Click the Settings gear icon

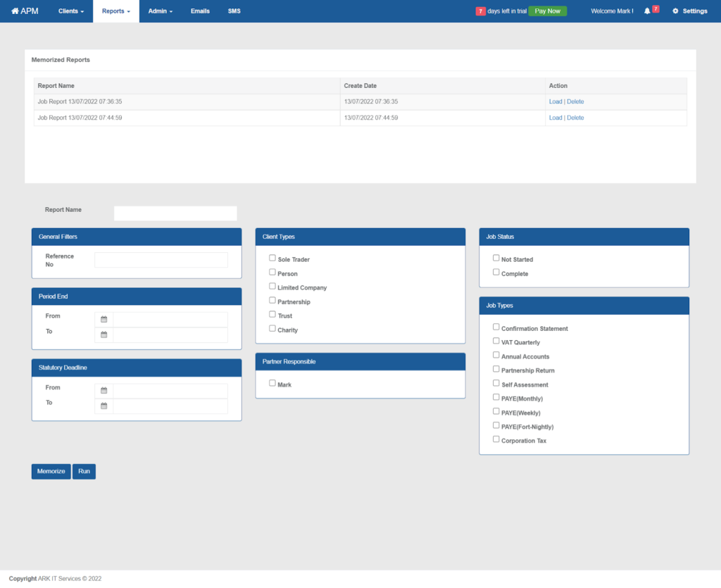coord(675,11)
